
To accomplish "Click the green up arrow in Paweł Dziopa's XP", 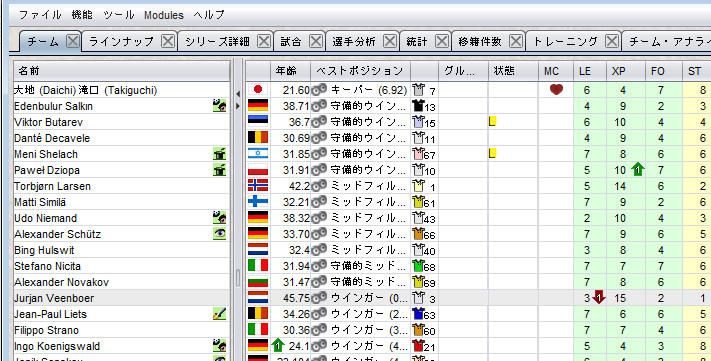I will pyautogui.click(x=638, y=170).
